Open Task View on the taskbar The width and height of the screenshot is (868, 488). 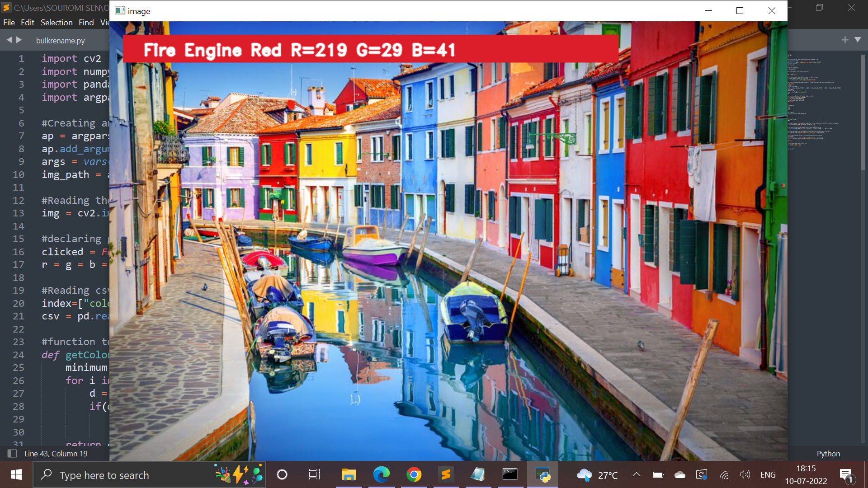[314, 475]
